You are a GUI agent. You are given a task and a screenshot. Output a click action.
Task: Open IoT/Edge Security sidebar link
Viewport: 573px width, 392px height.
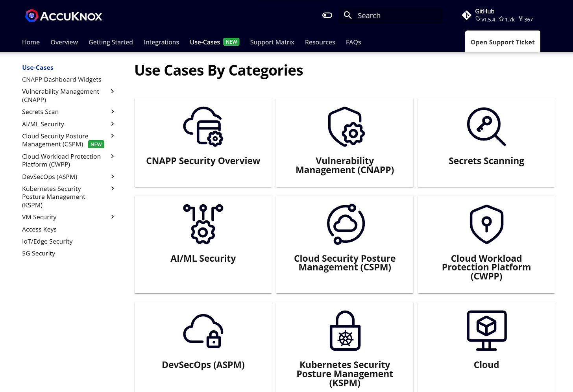pos(47,242)
